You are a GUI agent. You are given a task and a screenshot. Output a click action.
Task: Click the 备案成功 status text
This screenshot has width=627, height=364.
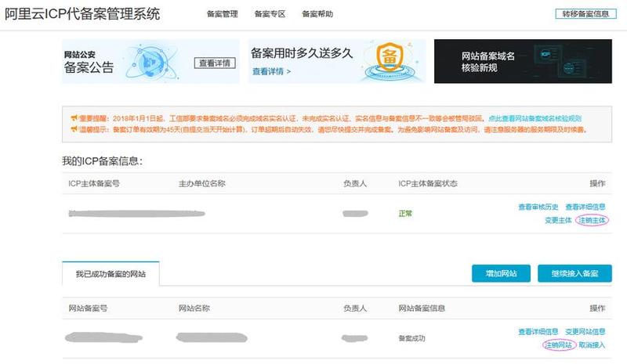412,338
